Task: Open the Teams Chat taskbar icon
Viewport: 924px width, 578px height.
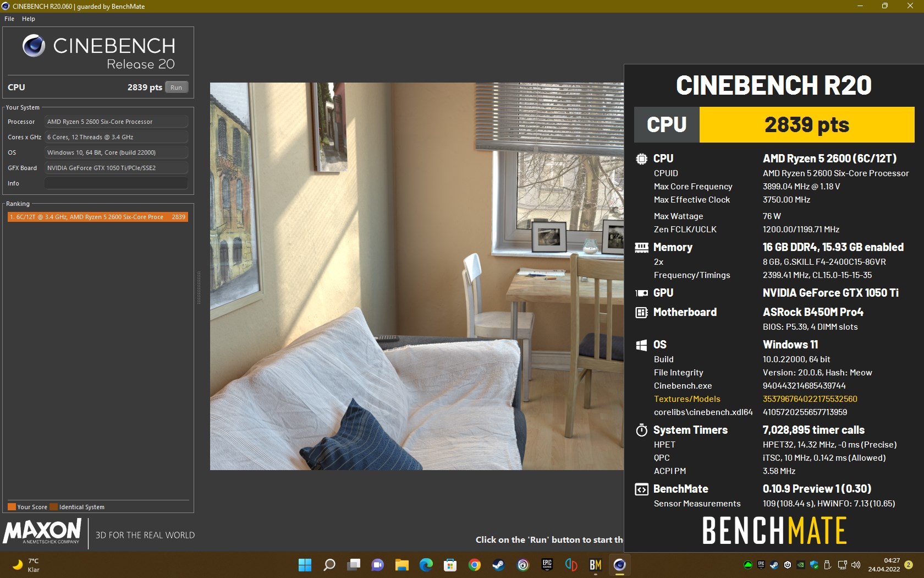Action: tap(378, 565)
